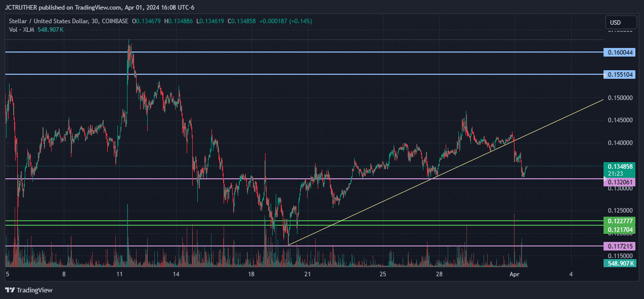Screen dimensions: 644x299
Task: Click the 21 date label on time axis
Action: pos(308,274)
